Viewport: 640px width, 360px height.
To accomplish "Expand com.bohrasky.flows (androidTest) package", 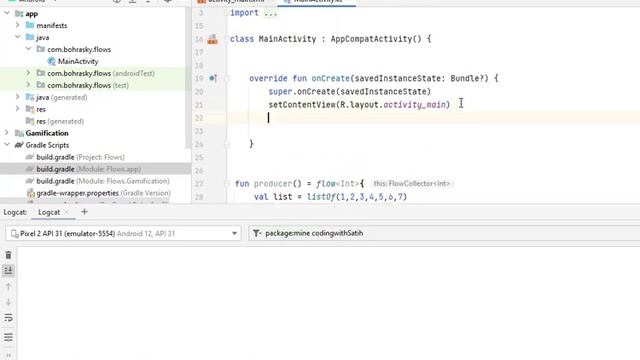I will pos(29,73).
